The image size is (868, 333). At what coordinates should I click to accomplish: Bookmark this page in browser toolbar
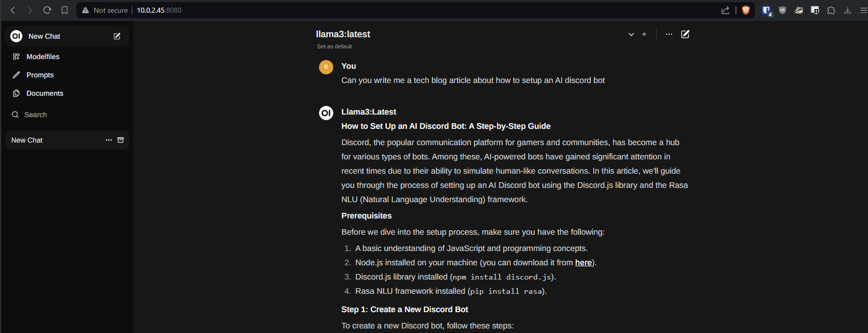click(x=65, y=10)
